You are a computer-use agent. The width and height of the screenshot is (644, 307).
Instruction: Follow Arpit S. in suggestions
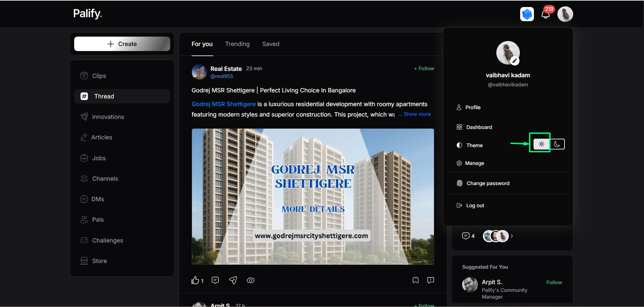coord(554,282)
